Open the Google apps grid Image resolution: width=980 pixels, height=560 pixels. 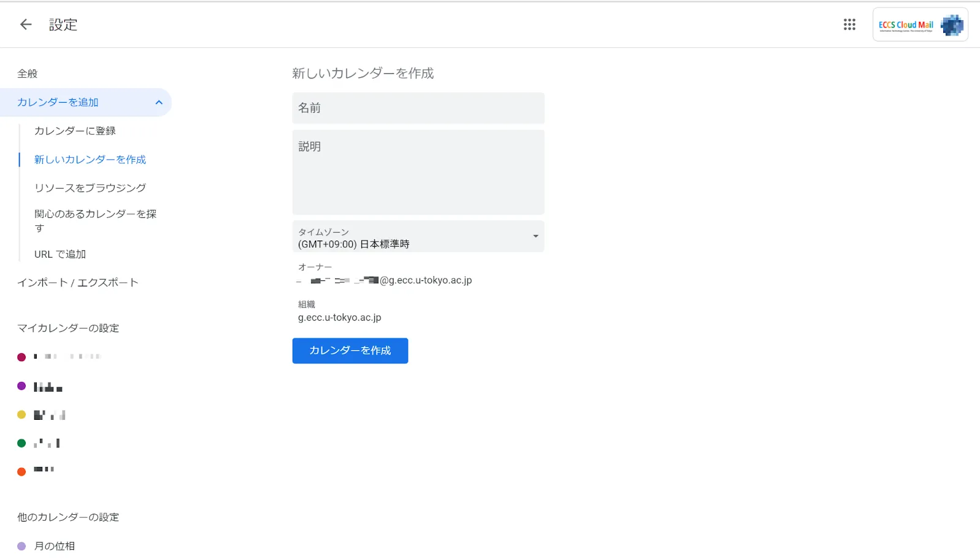coord(849,24)
